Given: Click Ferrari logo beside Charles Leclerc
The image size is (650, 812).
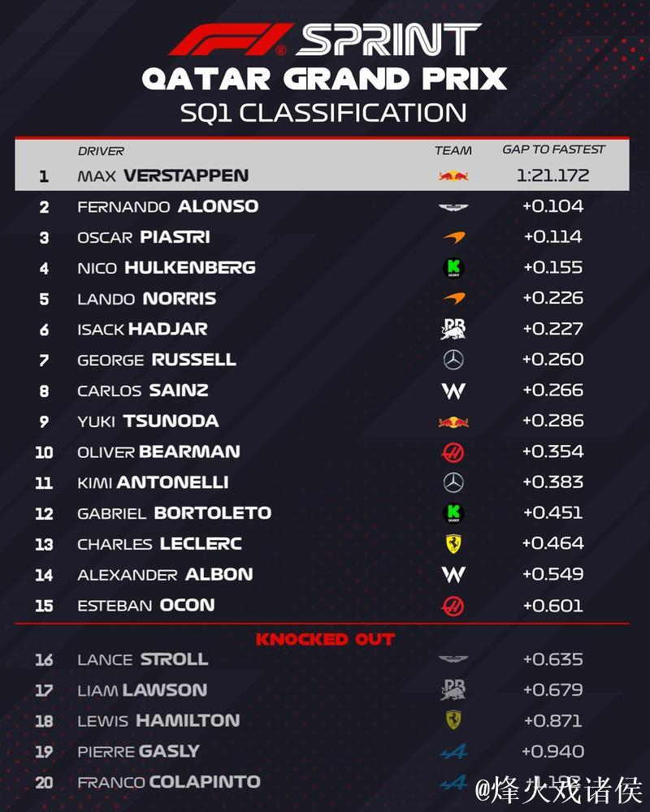Looking at the screenshot, I should 453,544.
